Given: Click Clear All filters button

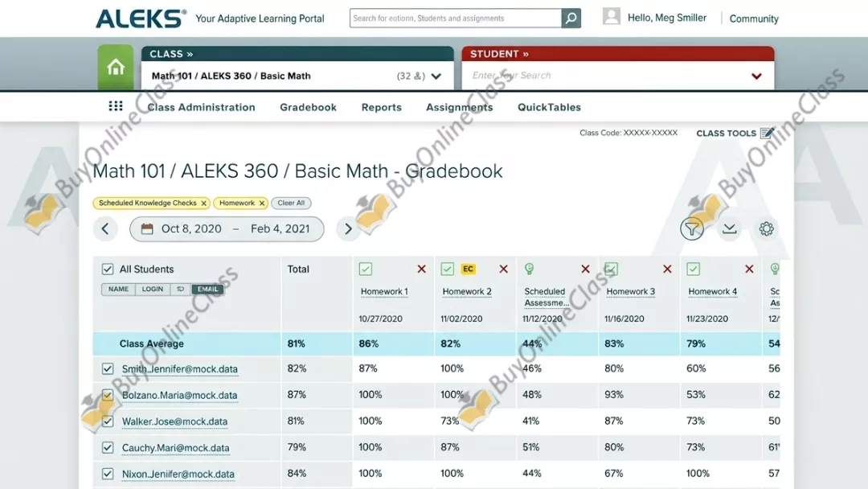Looking at the screenshot, I should 291,203.
